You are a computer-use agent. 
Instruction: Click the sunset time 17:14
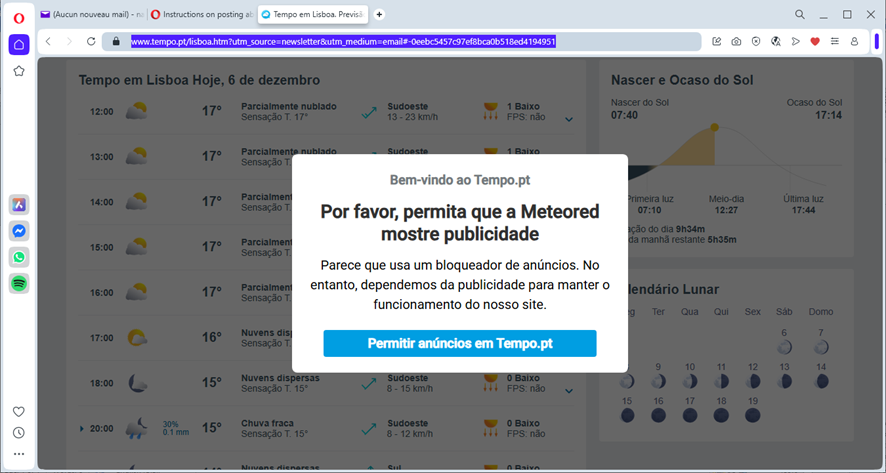pos(828,115)
